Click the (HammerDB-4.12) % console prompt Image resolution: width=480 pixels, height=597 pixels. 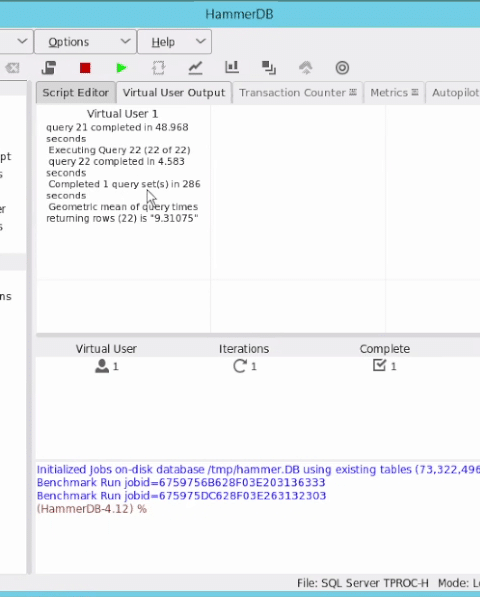click(x=92, y=509)
